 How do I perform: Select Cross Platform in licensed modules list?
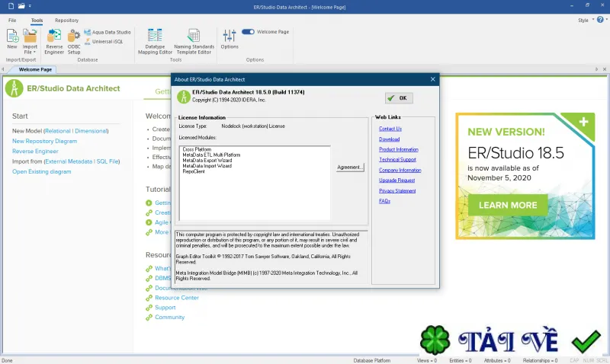197,149
